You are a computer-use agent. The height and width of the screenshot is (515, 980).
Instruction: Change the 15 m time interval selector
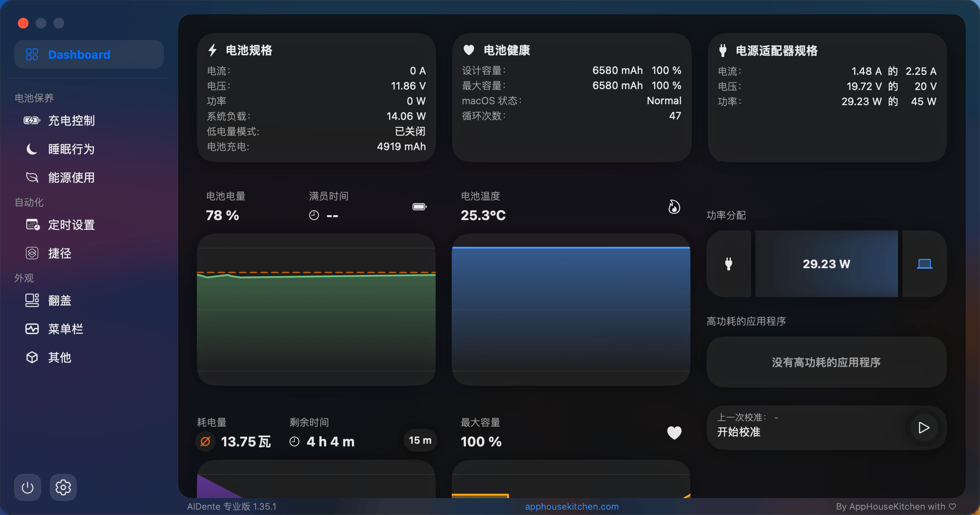point(420,441)
